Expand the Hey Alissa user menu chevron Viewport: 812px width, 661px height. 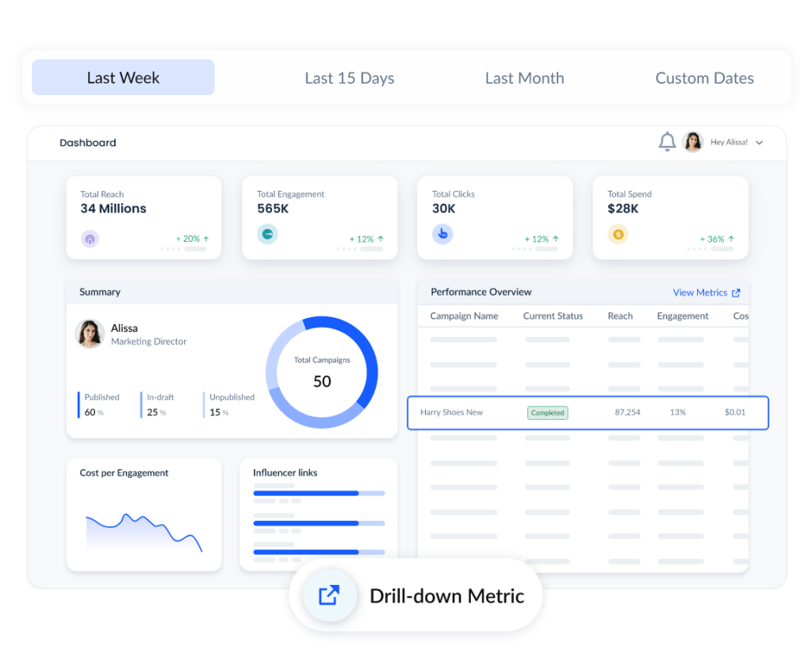(759, 143)
